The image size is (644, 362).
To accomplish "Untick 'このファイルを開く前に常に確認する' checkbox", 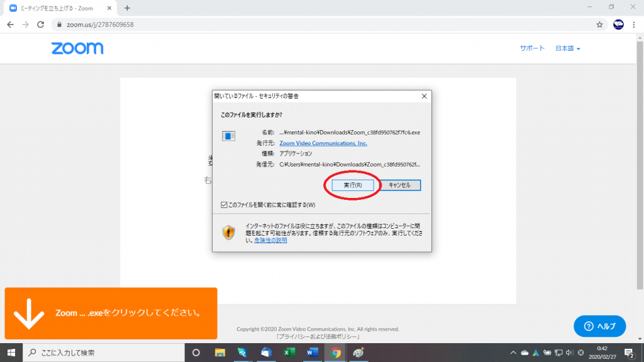I will point(224,205).
